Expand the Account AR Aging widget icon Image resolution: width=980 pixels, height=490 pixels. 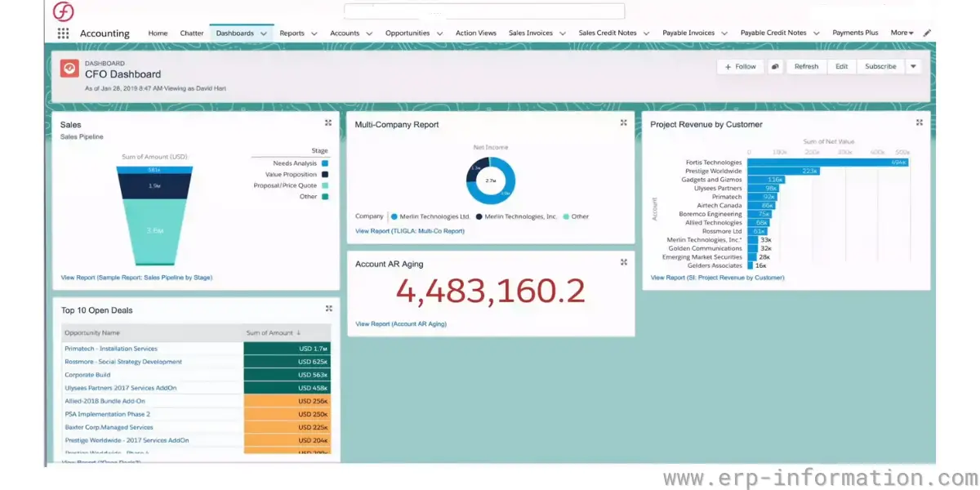[x=624, y=262]
